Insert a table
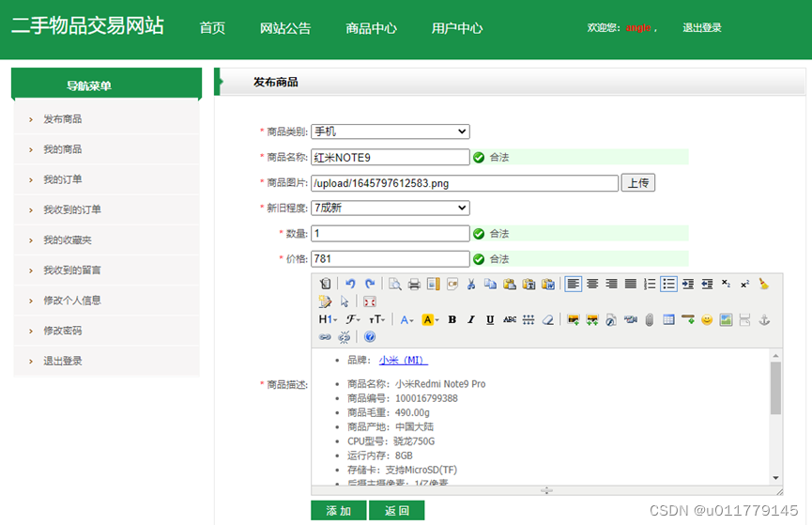This screenshot has height=525, width=812. (668, 319)
